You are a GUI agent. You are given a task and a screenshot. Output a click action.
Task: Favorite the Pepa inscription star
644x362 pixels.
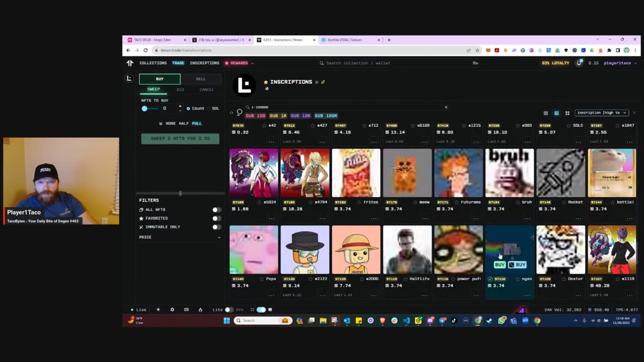coord(262,279)
